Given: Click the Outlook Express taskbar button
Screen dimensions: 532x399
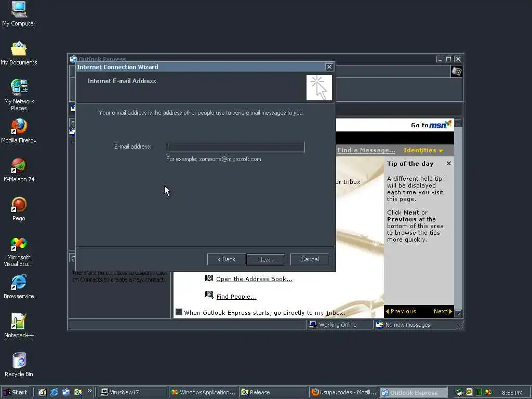Looking at the screenshot, I should tap(413, 392).
